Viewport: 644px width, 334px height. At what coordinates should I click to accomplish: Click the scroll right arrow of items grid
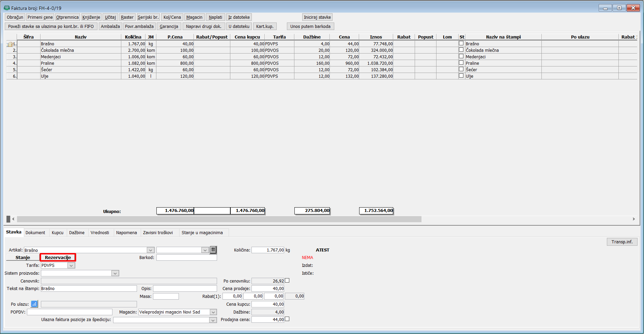click(x=633, y=219)
